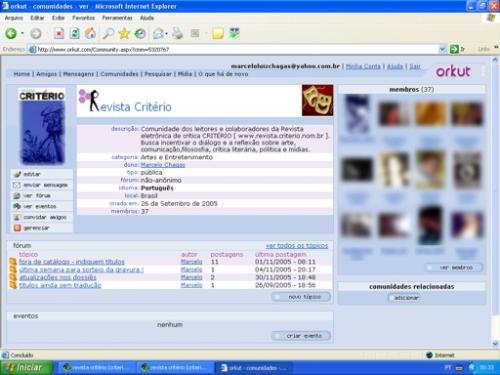Click the ver fórum icon
This screenshot has width=500, height=375.
[x=17, y=196]
